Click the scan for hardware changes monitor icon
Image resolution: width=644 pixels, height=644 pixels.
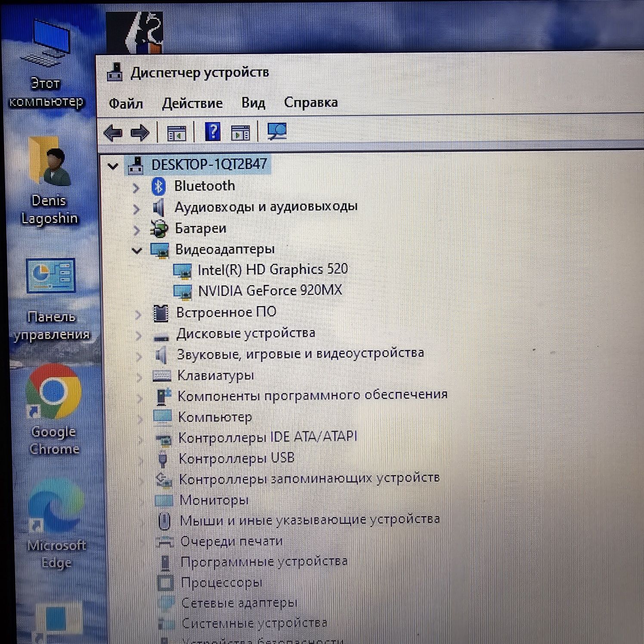coord(276,131)
